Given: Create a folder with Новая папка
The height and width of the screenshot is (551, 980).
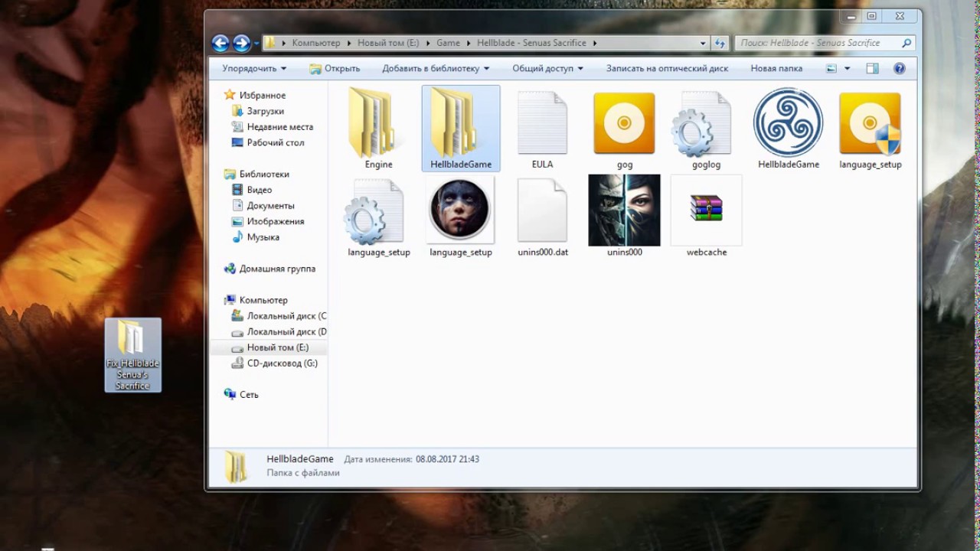Looking at the screenshot, I should tap(776, 68).
